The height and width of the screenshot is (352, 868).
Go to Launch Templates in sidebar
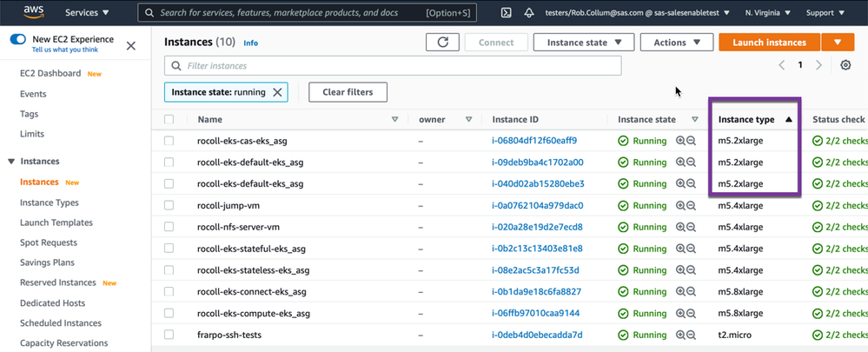[56, 222]
